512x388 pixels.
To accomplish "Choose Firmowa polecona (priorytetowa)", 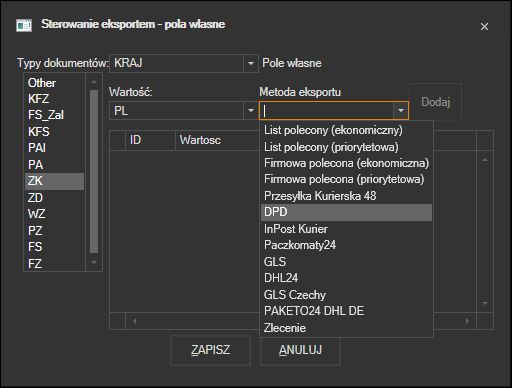I will tap(346, 179).
